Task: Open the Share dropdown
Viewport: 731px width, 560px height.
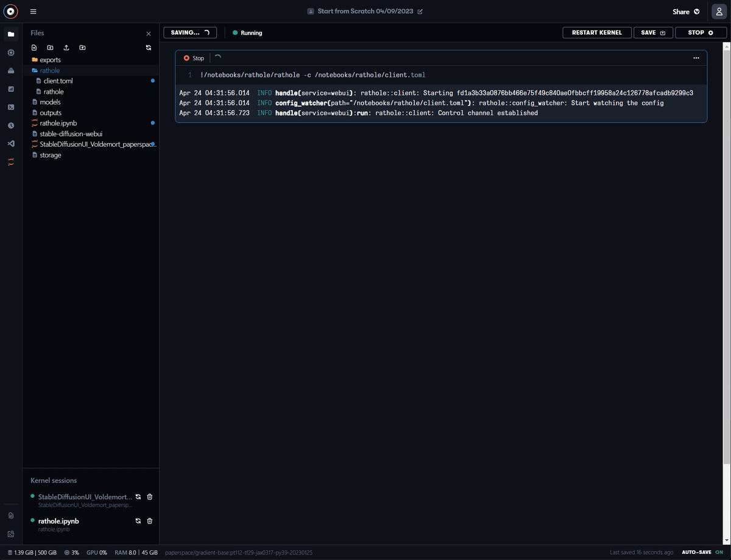Action: [x=686, y=12]
